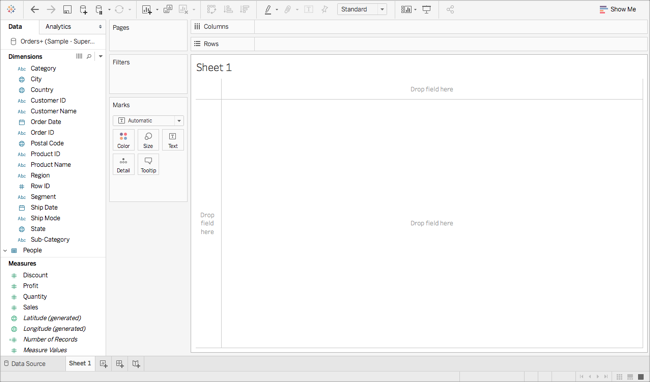Image resolution: width=650 pixels, height=382 pixels.
Task: Click the New Dashboard tab icon
Action: click(120, 364)
